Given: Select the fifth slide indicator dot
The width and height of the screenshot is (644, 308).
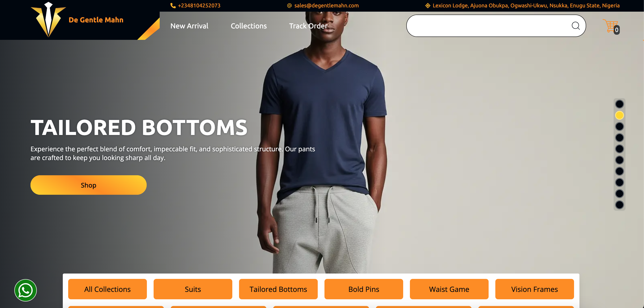Looking at the screenshot, I should tap(619, 149).
